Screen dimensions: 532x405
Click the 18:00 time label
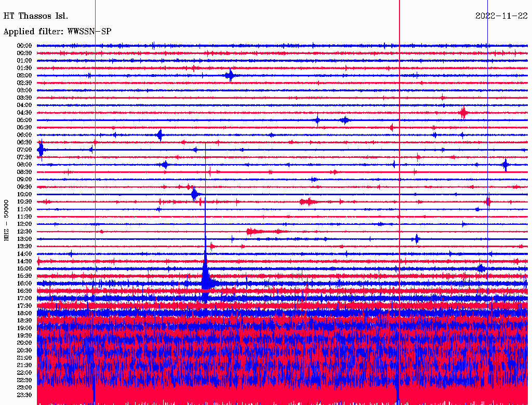tap(24, 314)
